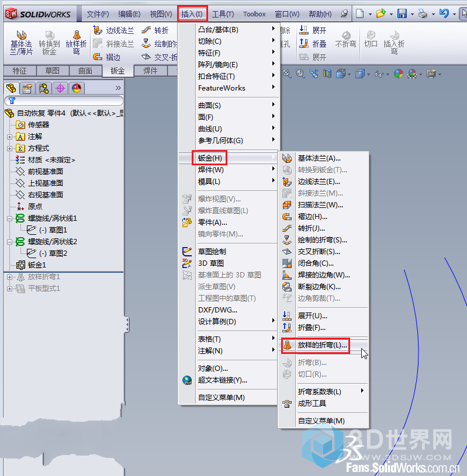The width and height of the screenshot is (467, 476).
Task: Select 前视基准面 in tree
Action: coord(46,172)
